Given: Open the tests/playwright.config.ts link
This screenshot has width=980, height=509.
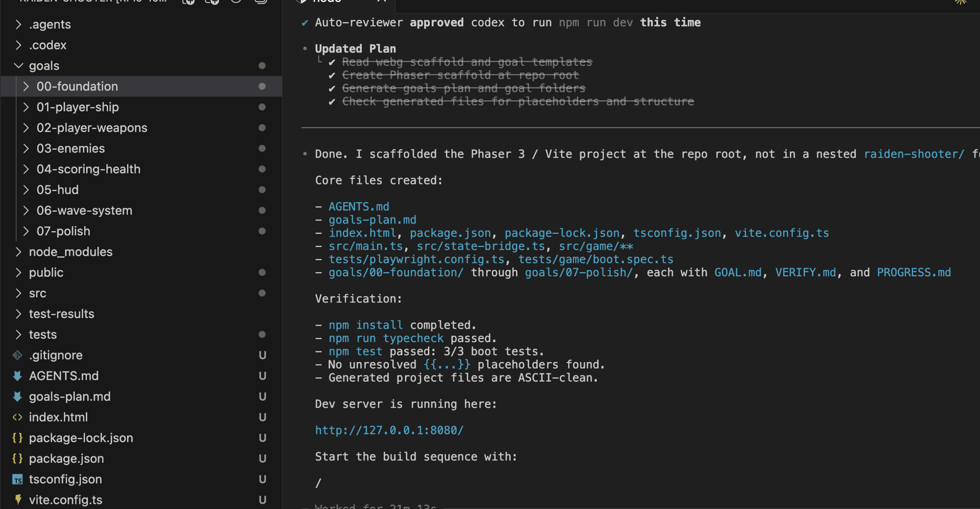Looking at the screenshot, I should pyautogui.click(x=416, y=259).
